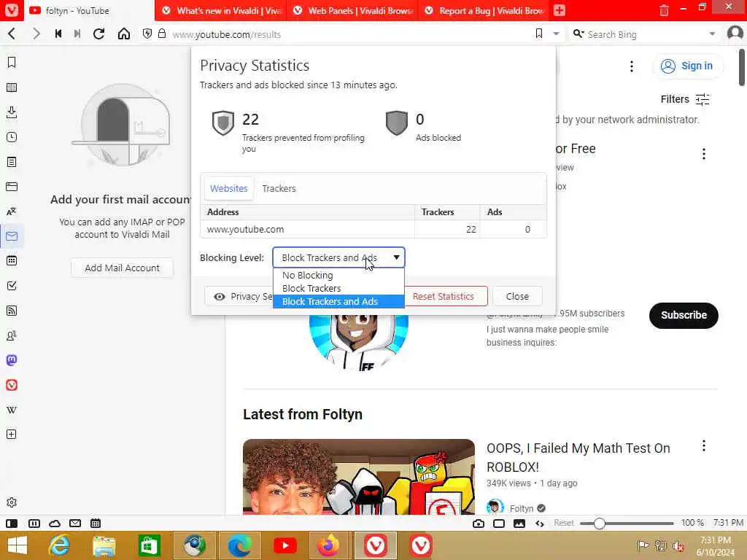Add a new web panel
The height and width of the screenshot is (560, 747).
(x=12, y=435)
